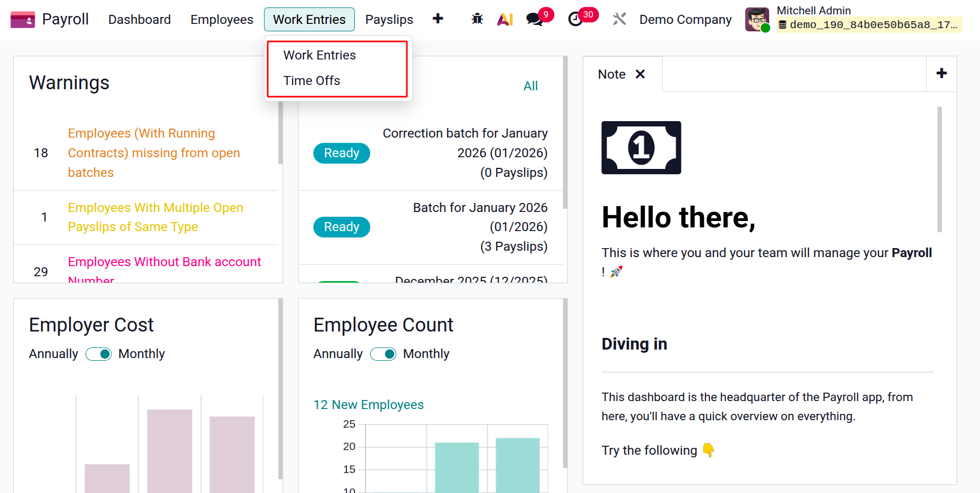Click the Employer Cost panel scrollbar
Image resolution: width=980 pixels, height=493 pixels.
[x=280, y=389]
